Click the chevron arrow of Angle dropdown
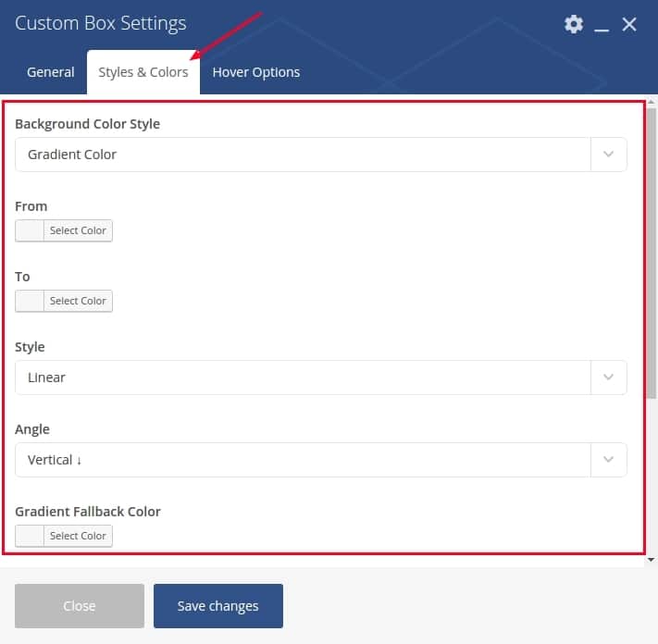 pyautogui.click(x=608, y=459)
